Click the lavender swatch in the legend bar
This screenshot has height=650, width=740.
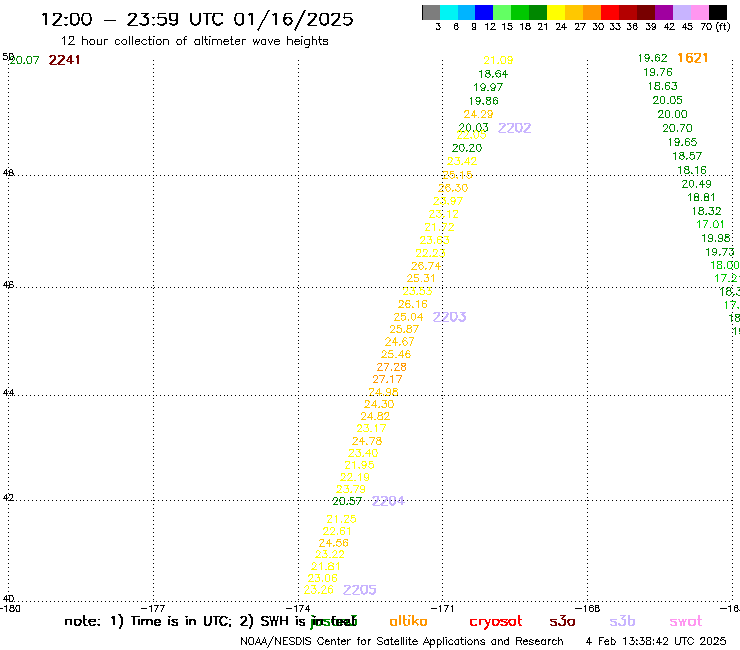tap(681, 12)
